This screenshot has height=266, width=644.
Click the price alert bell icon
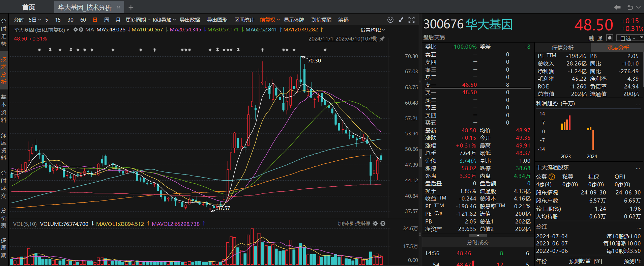tap(609, 38)
